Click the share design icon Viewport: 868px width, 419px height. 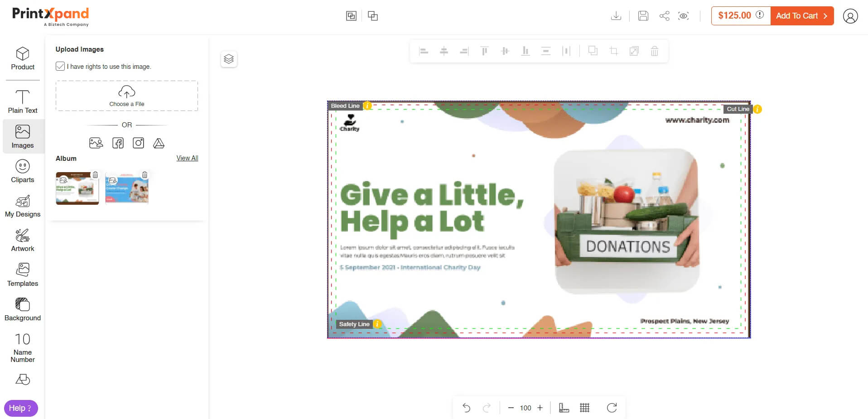pyautogui.click(x=664, y=16)
